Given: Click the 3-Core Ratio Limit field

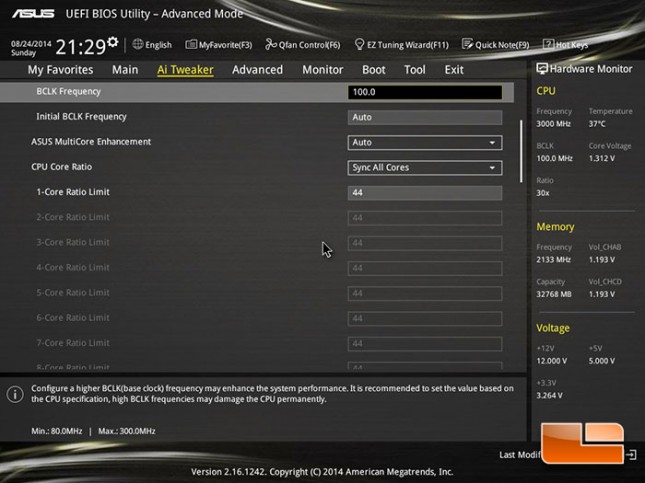Looking at the screenshot, I should (x=425, y=243).
